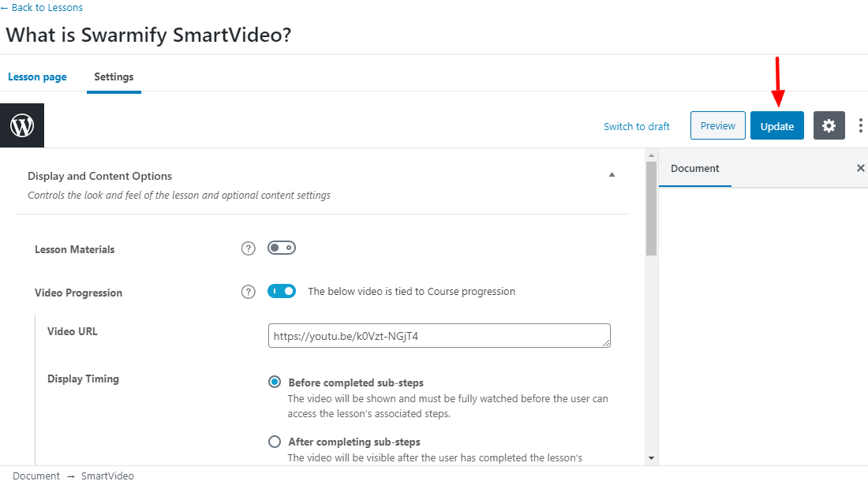The height and width of the screenshot is (485, 868).
Task: Disable the Video Progression toggle
Action: pos(282,291)
